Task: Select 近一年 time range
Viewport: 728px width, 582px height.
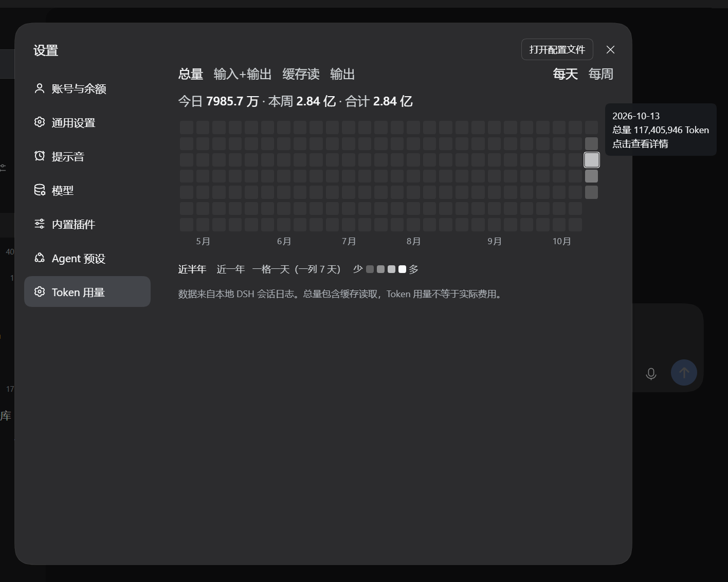Action: [x=231, y=269]
